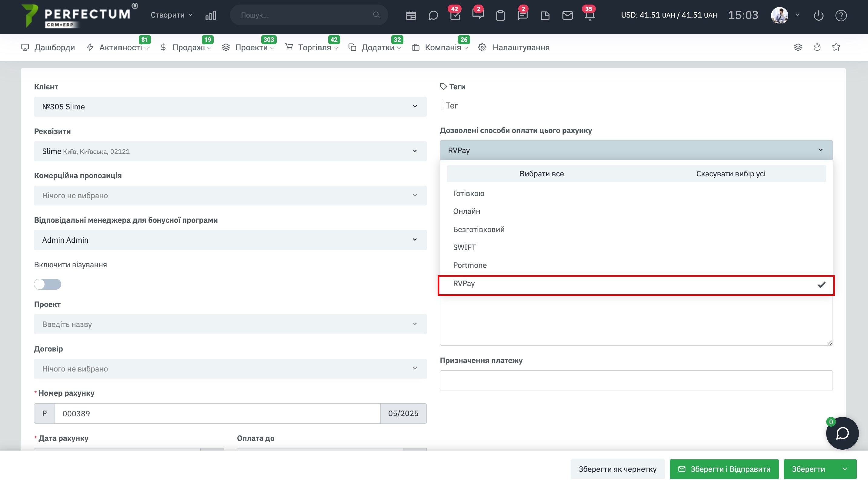Open the document file icon
This screenshot has height=483, width=868.
(x=545, y=15)
